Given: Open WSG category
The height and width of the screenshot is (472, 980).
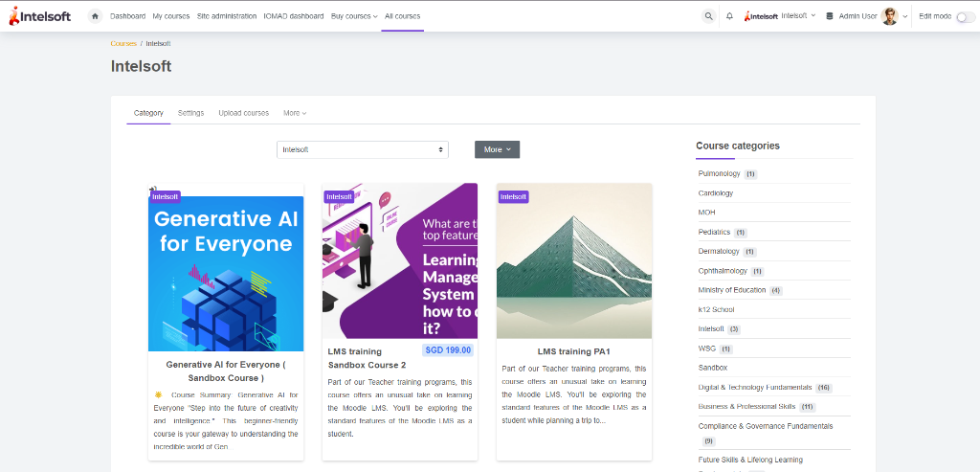Looking at the screenshot, I should click(707, 348).
